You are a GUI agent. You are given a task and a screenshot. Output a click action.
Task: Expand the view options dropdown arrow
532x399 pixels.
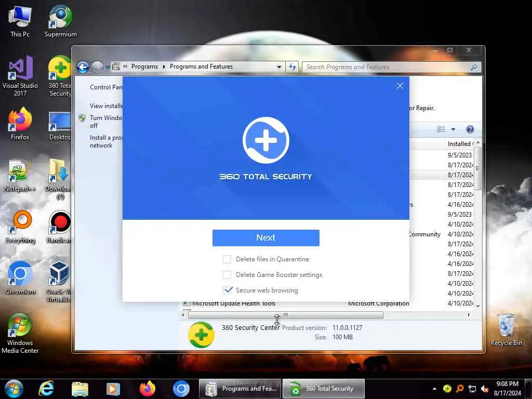pyautogui.click(x=453, y=129)
